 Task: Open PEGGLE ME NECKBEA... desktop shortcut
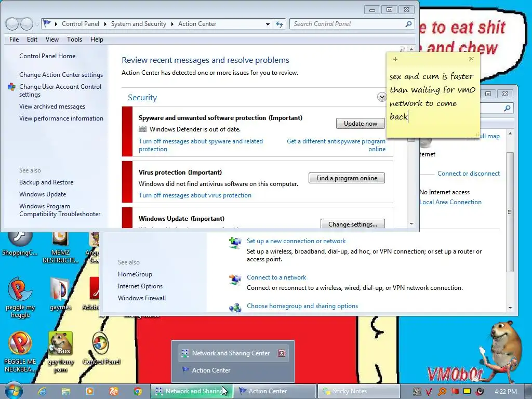pos(20,352)
